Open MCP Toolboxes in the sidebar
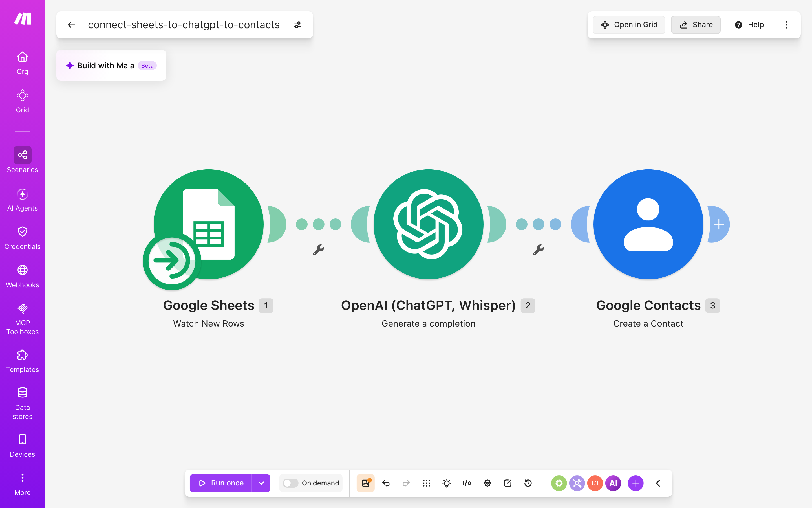Viewport: 812px width, 508px height. 23,319
